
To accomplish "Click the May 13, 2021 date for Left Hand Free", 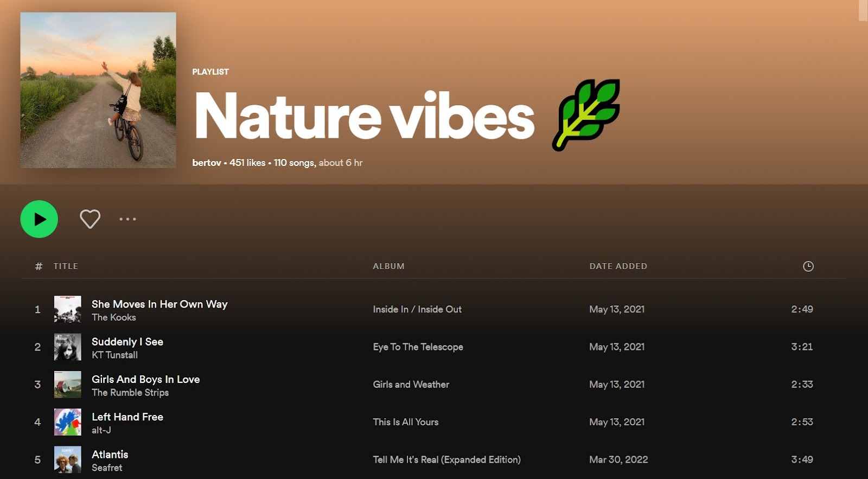I will click(x=617, y=421).
